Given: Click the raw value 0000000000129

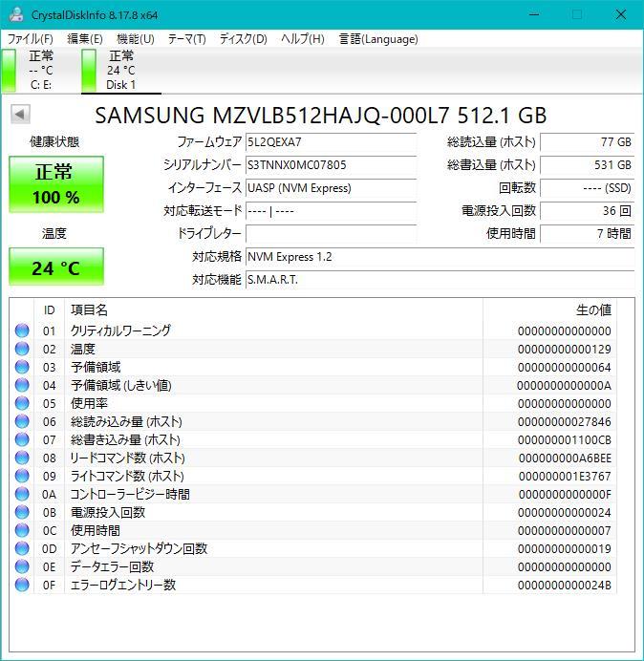Looking at the screenshot, I should [565, 349].
